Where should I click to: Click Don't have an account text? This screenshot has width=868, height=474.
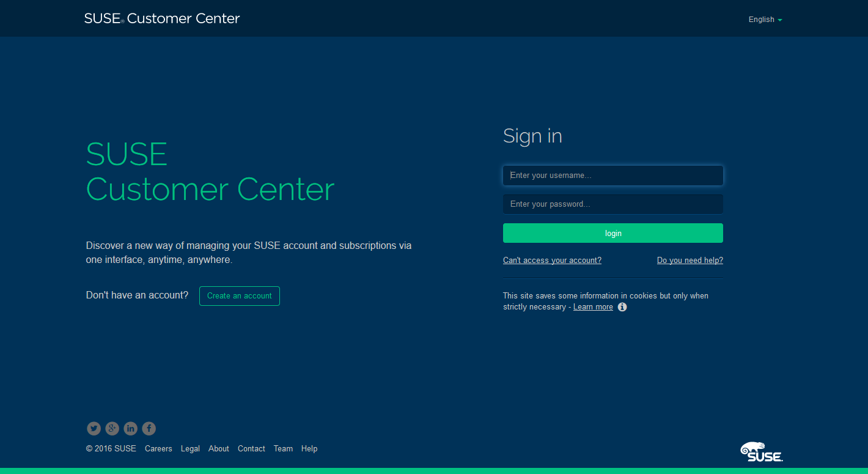[x=137, y=295]
